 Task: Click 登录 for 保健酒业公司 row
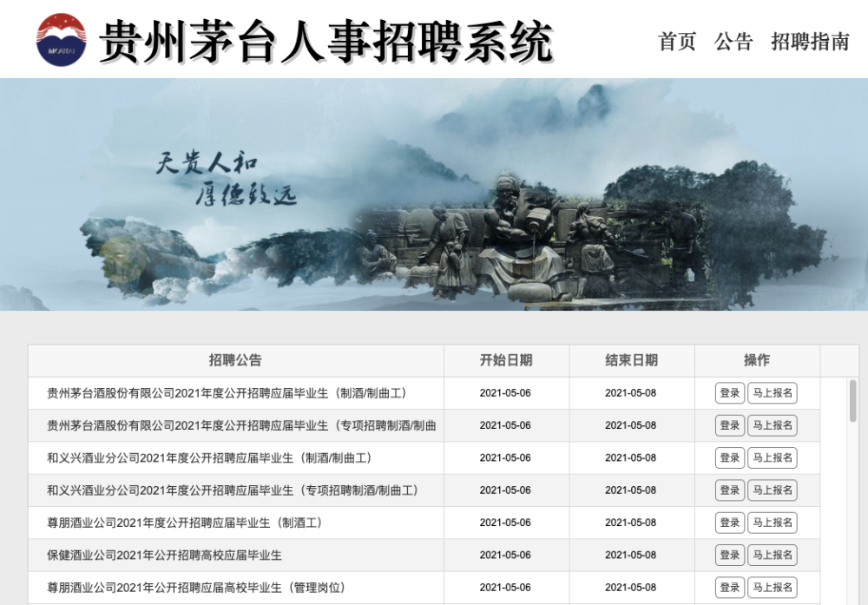pyautogui.click(x=730, y=556)
